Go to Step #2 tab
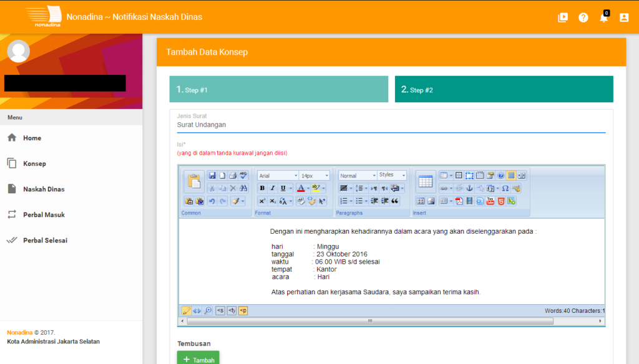Screen dimensions: 639x364 [504, 89]
